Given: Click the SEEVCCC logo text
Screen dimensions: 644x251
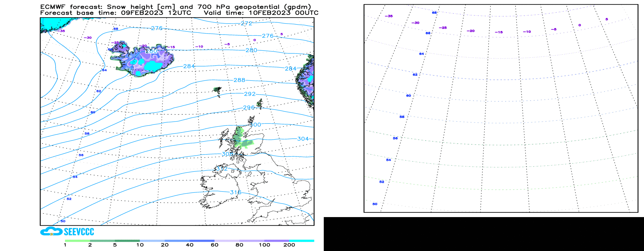Looking at the screenshot, I should tap(79, 232).
